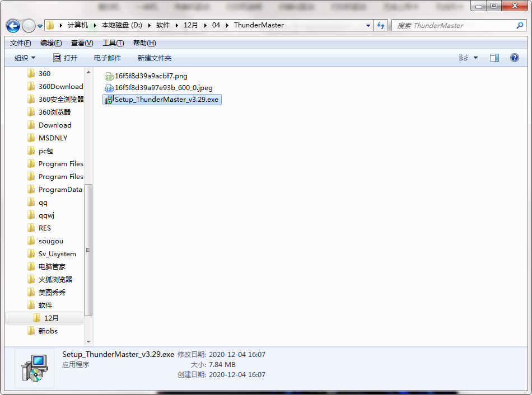Click the scroll down arrow of folder tree
The height and width of the screenshot is (395, 532).
(88, 342)
